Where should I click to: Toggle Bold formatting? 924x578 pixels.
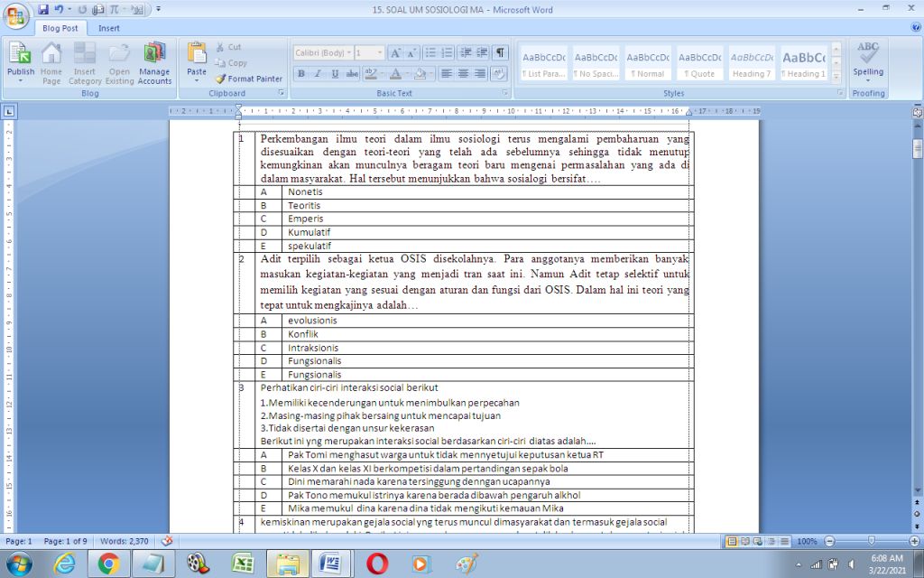coord(301,74)
